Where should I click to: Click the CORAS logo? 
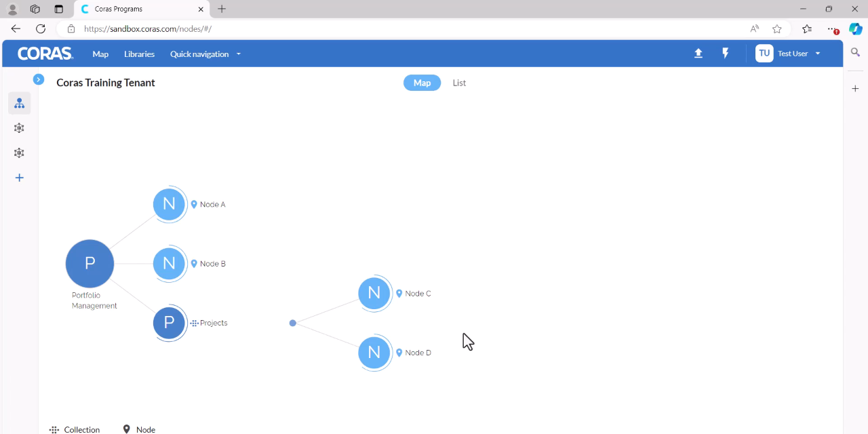(x=45, y=54)
